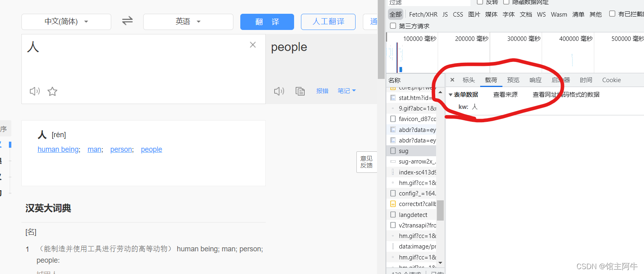Open source language 中文(简体) dropdown
Viewport: 644px width, 274px height.
tap(66, 22)
